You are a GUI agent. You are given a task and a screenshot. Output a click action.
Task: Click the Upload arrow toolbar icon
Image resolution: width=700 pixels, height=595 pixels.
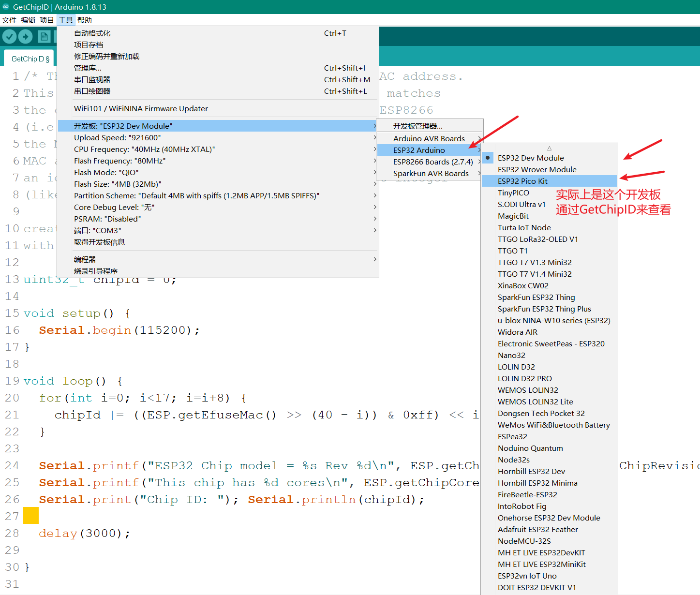[x=25, y=36]
